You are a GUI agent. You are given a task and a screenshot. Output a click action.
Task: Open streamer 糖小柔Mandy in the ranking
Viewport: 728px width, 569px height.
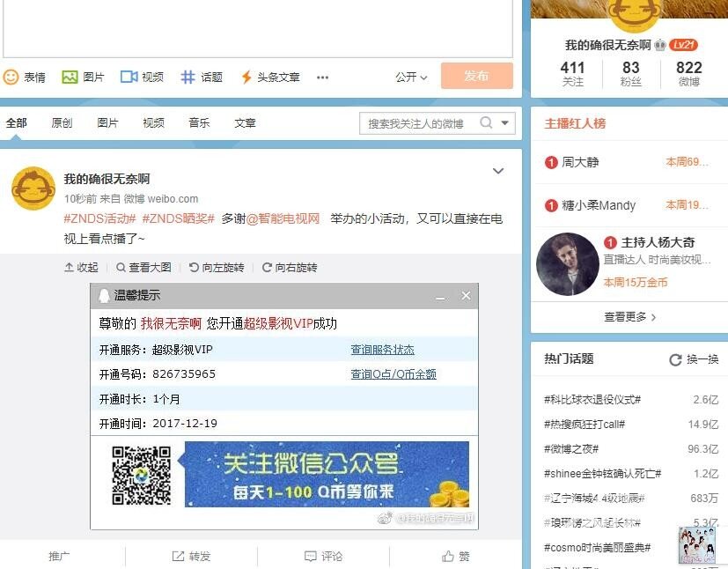pyautogui.click(x=599, y=205)
